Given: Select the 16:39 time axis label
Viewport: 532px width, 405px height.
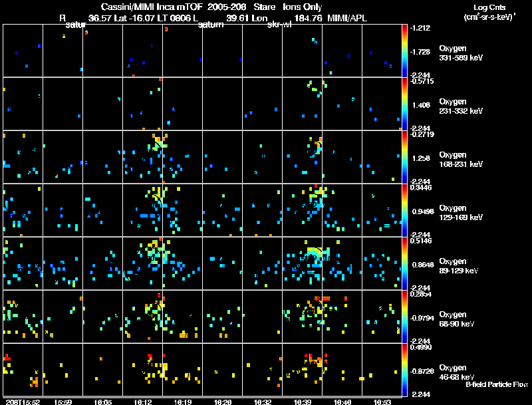Looking at the screenshot, I should (x=303, y=402).
